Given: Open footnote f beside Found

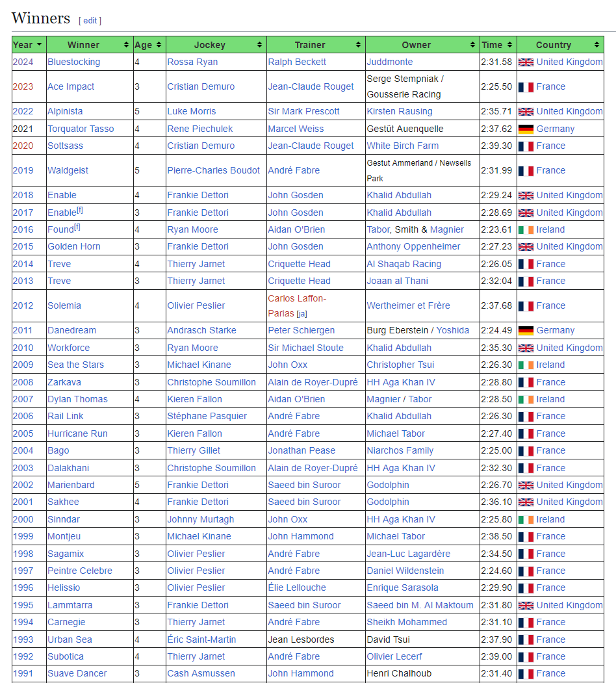Looking at the screenshot, I should (x=77, y=227).
